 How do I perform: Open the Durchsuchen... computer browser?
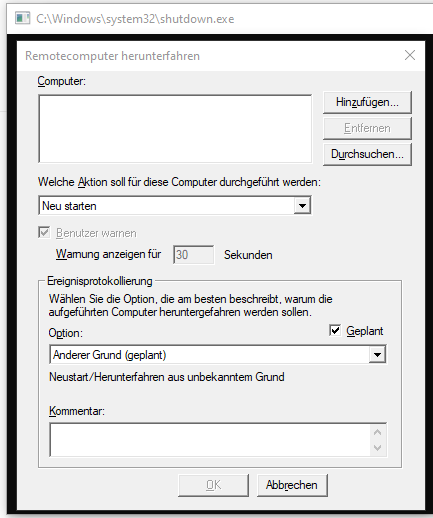coord(367,154)
